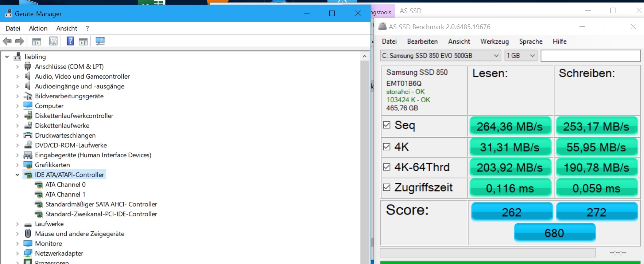Open the Aktion menu in Geräte-Manager
Screen dimensions: 644x264
38,28
